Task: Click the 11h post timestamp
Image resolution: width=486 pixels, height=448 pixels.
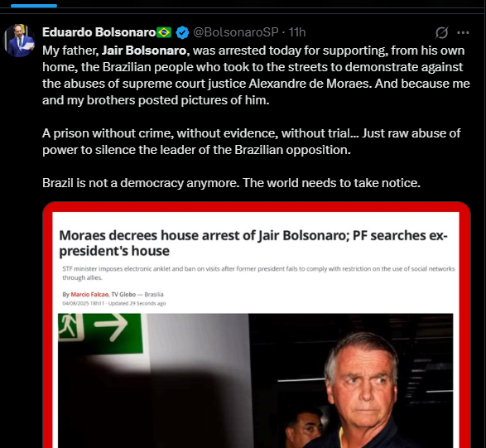Action: coord(297,32)
